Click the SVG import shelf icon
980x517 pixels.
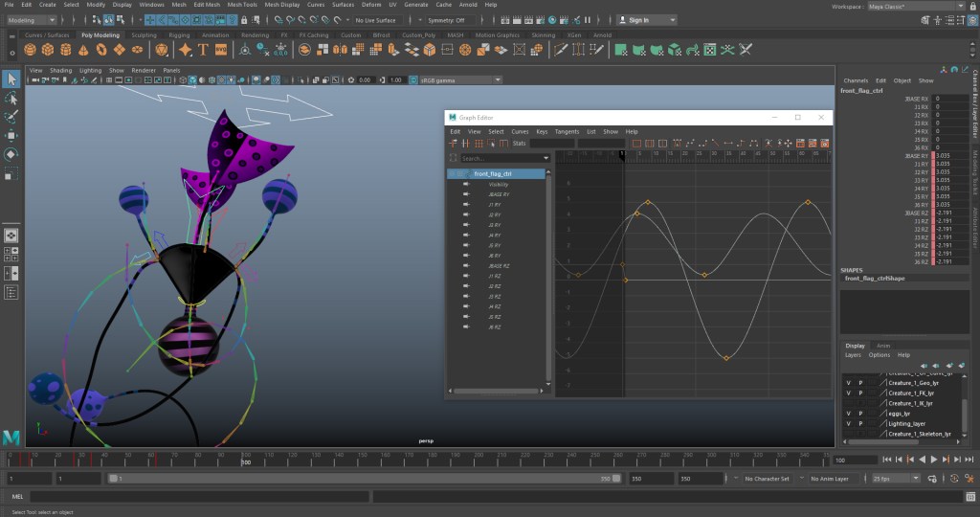pos(221,50)
